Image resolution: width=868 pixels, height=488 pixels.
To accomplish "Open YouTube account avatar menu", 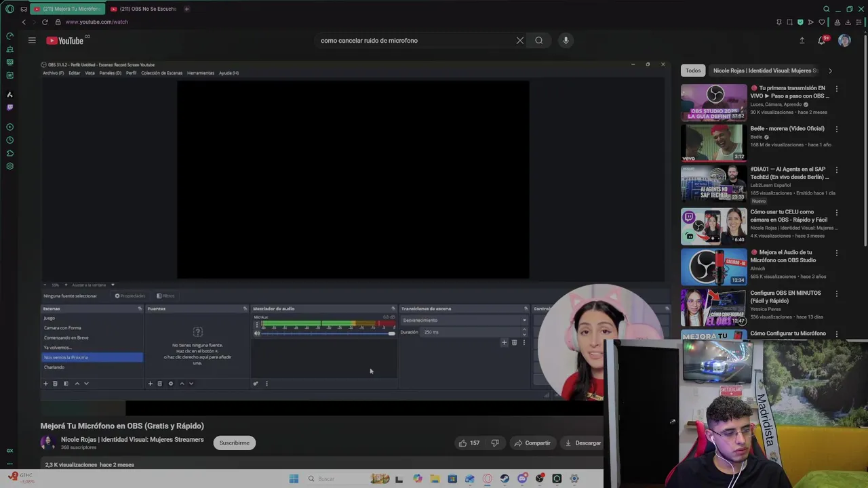I will point(844,41).
